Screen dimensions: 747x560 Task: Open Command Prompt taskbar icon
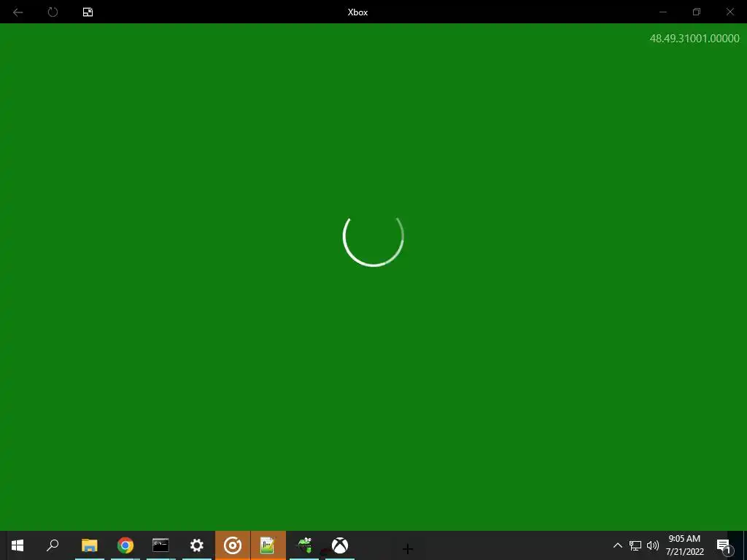[x=160, y=545]
